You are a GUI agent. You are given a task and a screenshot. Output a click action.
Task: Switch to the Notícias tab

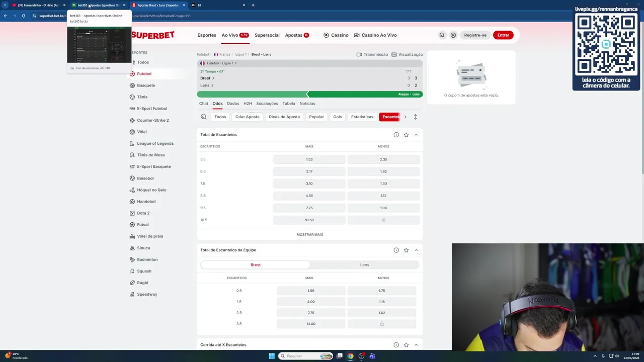tap(307, 104)
